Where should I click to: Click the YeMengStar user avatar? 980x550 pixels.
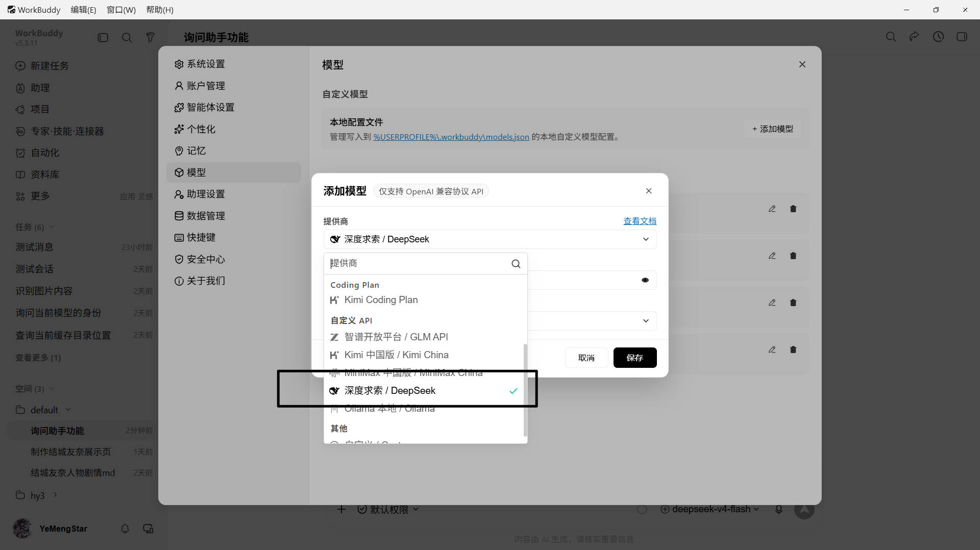coord(22,529)
